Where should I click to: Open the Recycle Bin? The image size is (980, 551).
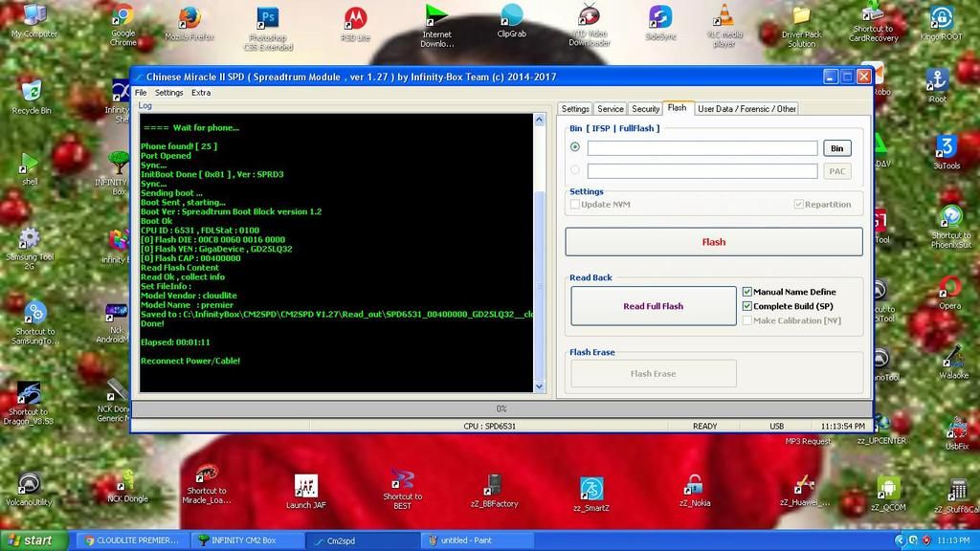(32, 92)
